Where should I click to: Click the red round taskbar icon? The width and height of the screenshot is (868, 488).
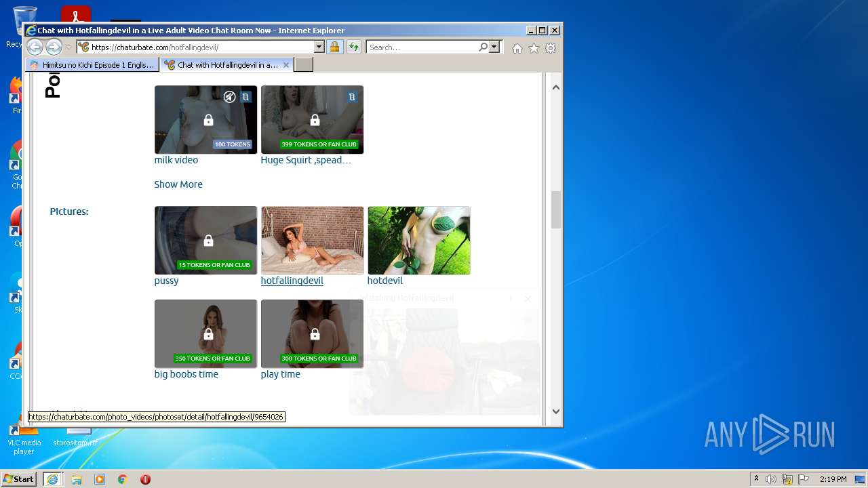pyautogui.click(x=145, y=479)
